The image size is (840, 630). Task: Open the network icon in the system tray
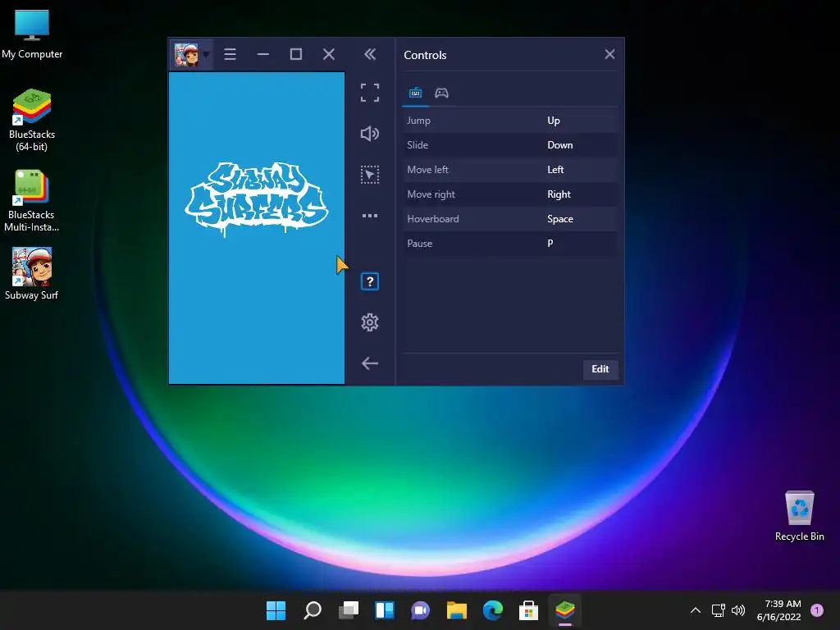tap(719, 610)
